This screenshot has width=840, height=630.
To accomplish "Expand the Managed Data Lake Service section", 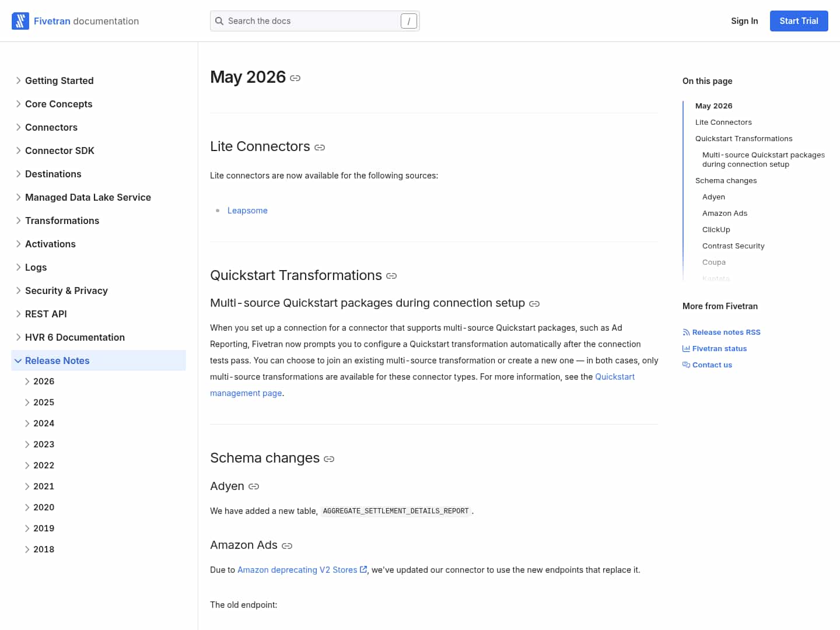I will [x=19, y=197].
